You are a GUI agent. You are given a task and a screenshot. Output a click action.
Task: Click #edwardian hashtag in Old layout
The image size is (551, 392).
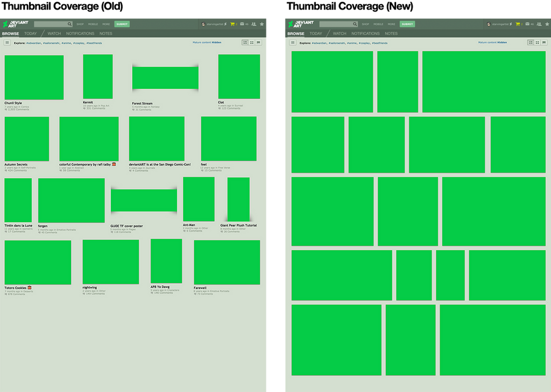[33, 43]
